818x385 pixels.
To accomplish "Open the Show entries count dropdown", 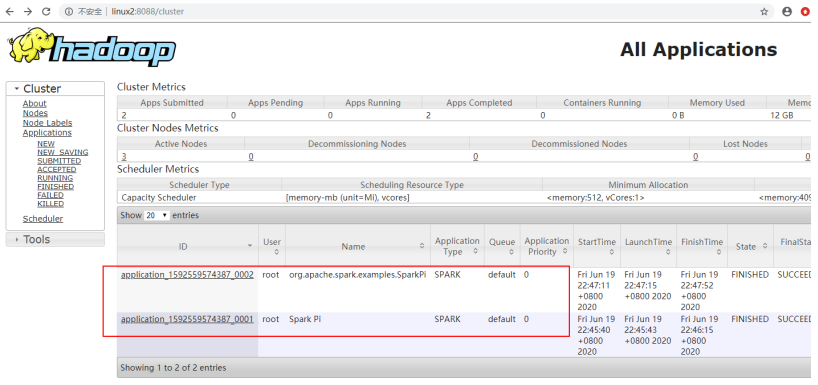I will click(157, 215).
